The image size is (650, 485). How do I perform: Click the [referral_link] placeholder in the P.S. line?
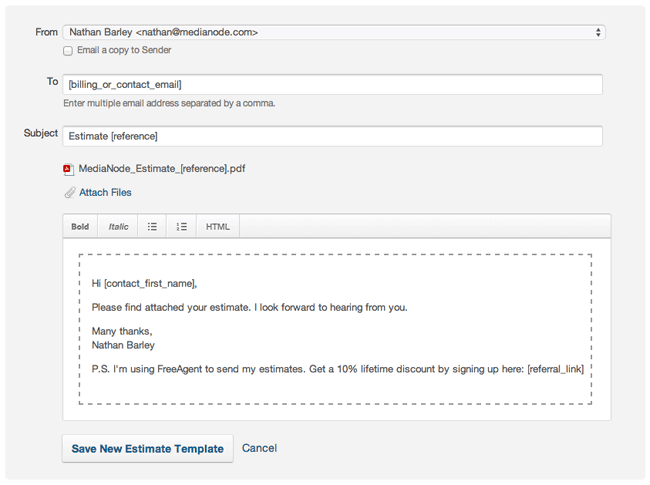pos(555,369)
